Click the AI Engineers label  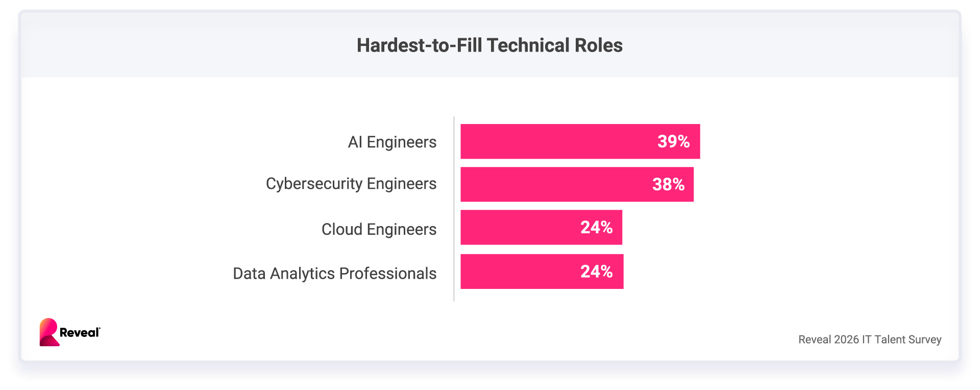point(392,142)
